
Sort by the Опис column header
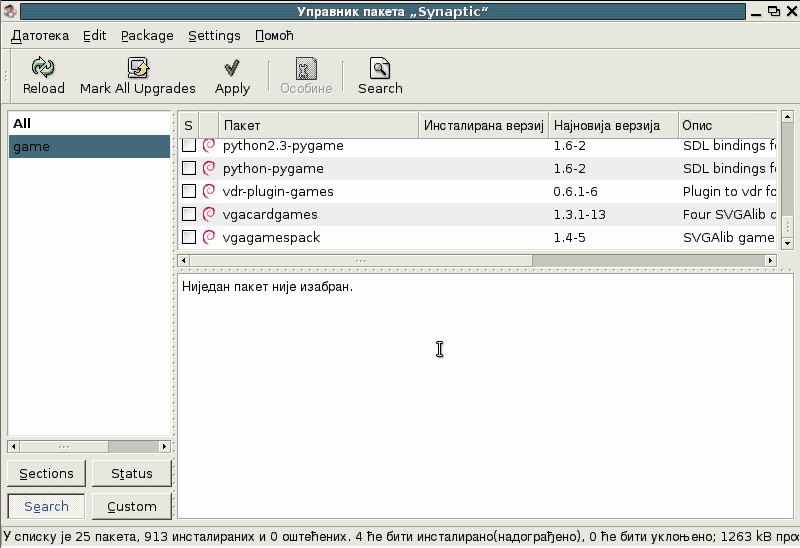[728, 126]
